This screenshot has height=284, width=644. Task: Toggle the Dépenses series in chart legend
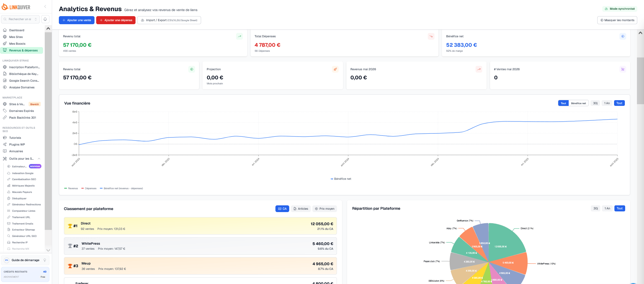89,189
